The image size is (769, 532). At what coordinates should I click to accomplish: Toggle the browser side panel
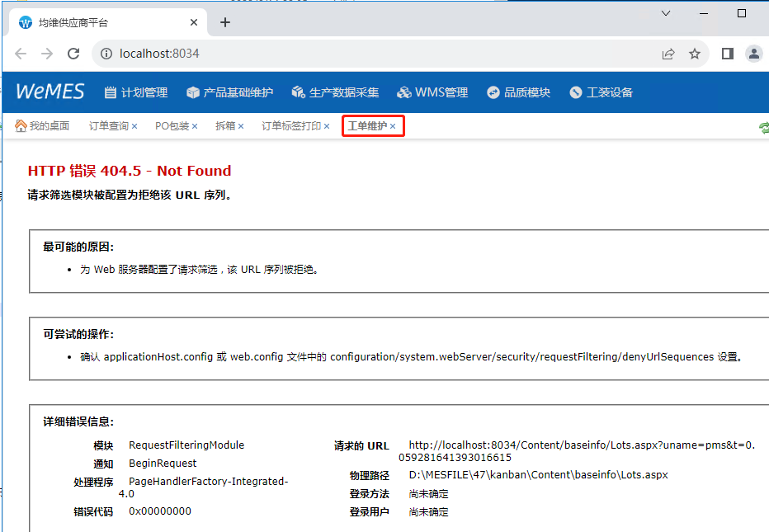pos(727,54)
